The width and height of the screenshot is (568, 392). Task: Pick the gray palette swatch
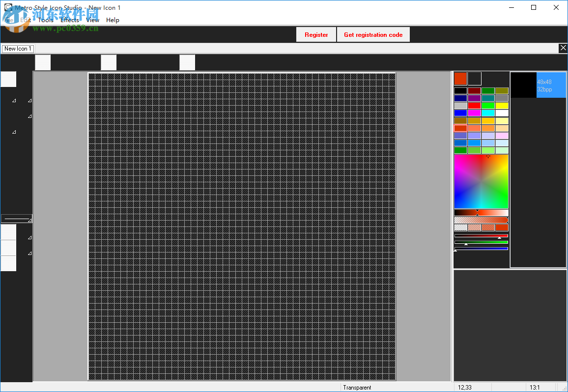click(502, 98)
